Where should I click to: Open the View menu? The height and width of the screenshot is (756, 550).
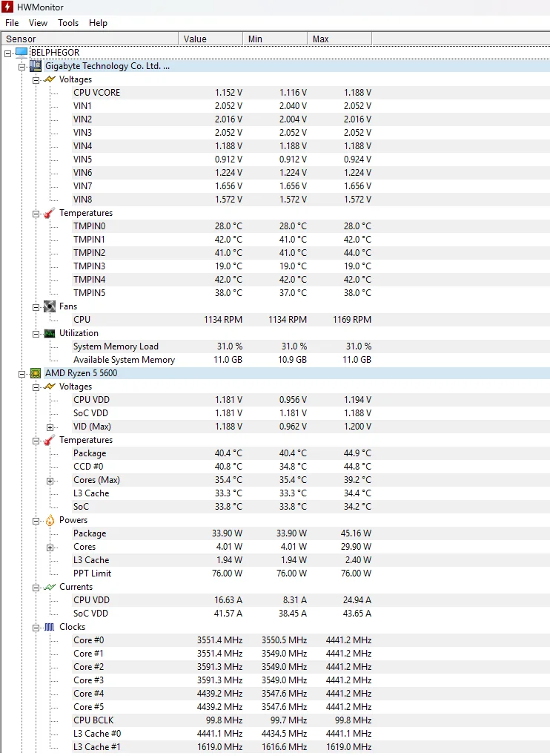tap(38, 23)
